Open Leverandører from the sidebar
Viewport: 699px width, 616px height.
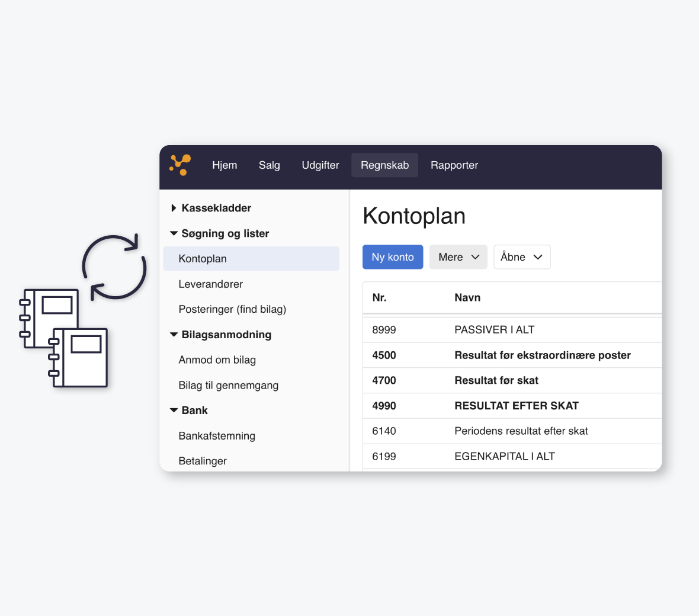coord(211,284)
